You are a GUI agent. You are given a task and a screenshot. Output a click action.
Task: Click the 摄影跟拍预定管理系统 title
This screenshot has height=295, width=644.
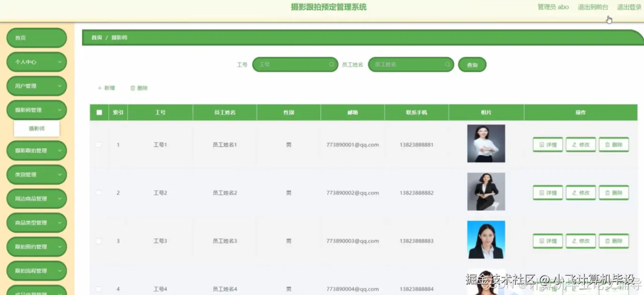tap(329, 7)
